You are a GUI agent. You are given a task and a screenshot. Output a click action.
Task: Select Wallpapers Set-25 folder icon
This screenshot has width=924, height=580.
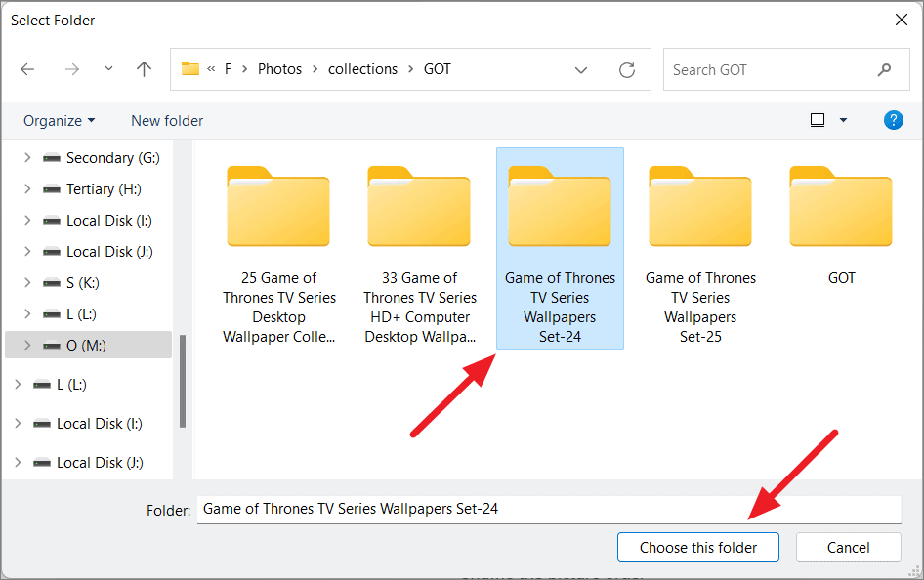(x=700, y=206)
